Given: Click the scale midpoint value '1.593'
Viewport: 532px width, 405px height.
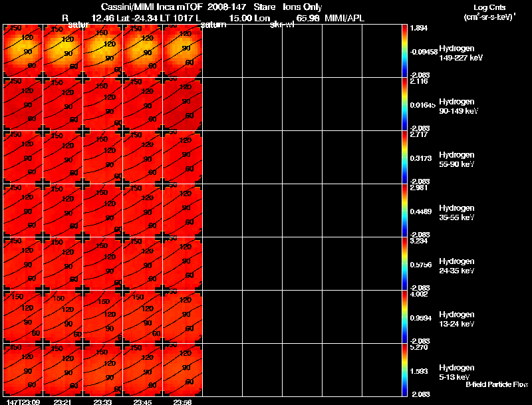Looking at the screenshot, I should (x=419, y=372).
